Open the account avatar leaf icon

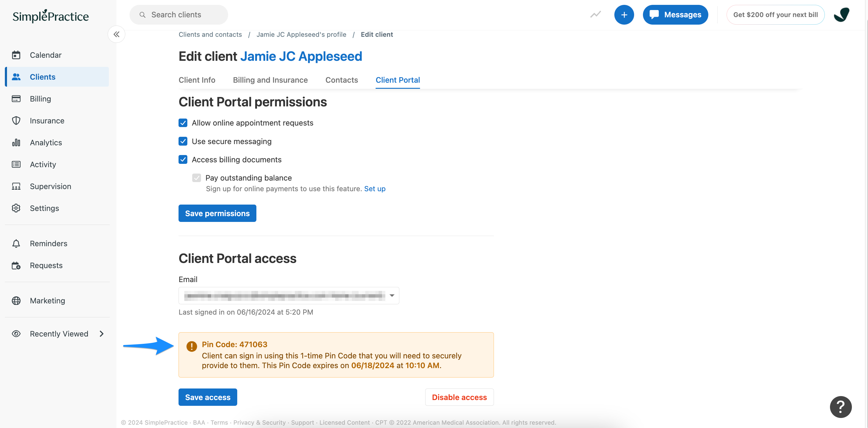[x=841, y=15]
